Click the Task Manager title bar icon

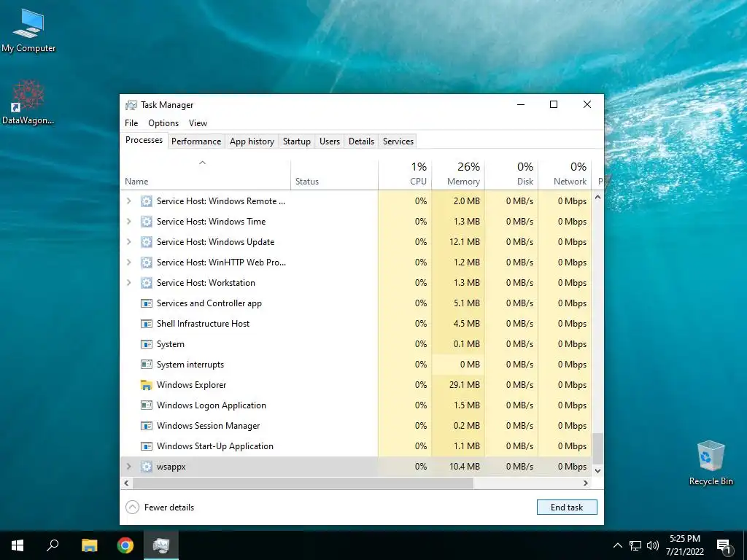(x=131, y=105)
